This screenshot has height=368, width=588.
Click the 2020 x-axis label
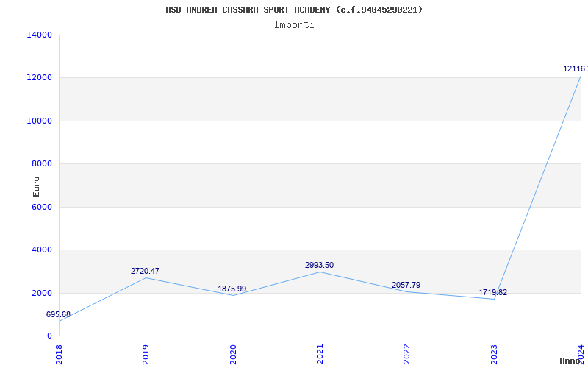233,354
